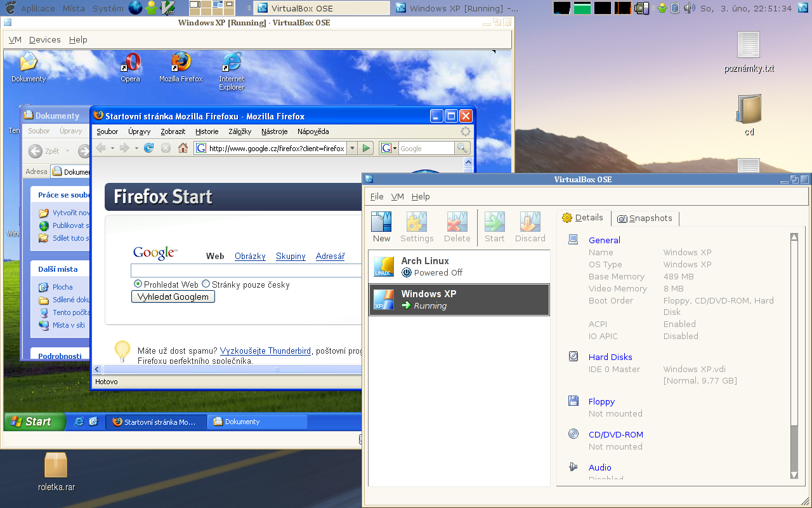
Task: Click the Windows XP Start button
Action: click(35, 422)
